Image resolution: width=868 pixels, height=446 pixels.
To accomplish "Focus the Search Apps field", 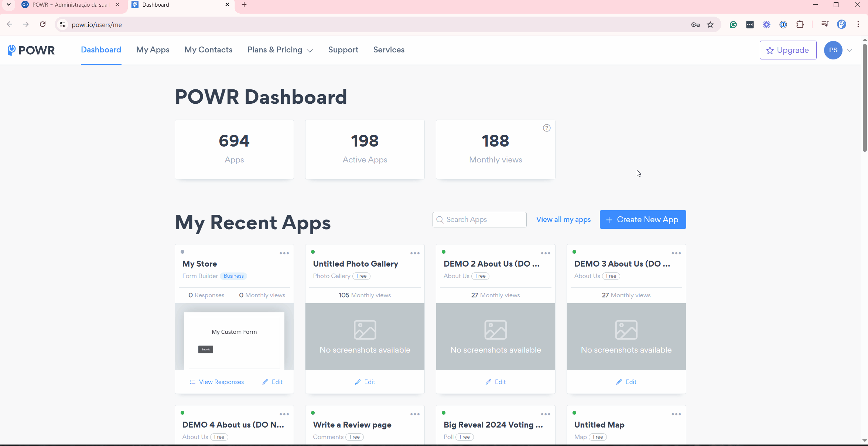I will tap(479, 220).
